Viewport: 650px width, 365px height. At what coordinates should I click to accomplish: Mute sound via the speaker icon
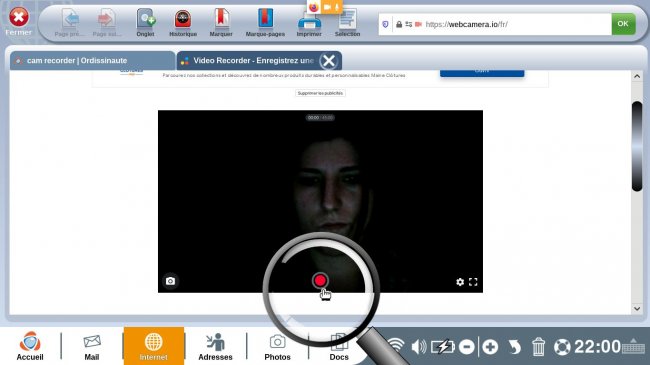(419, 346)
